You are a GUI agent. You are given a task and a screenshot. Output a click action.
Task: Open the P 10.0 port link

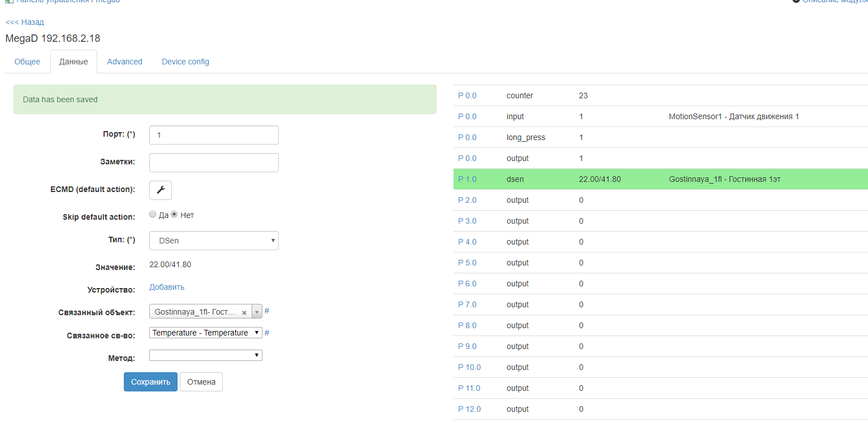click(x=469, y=367)
